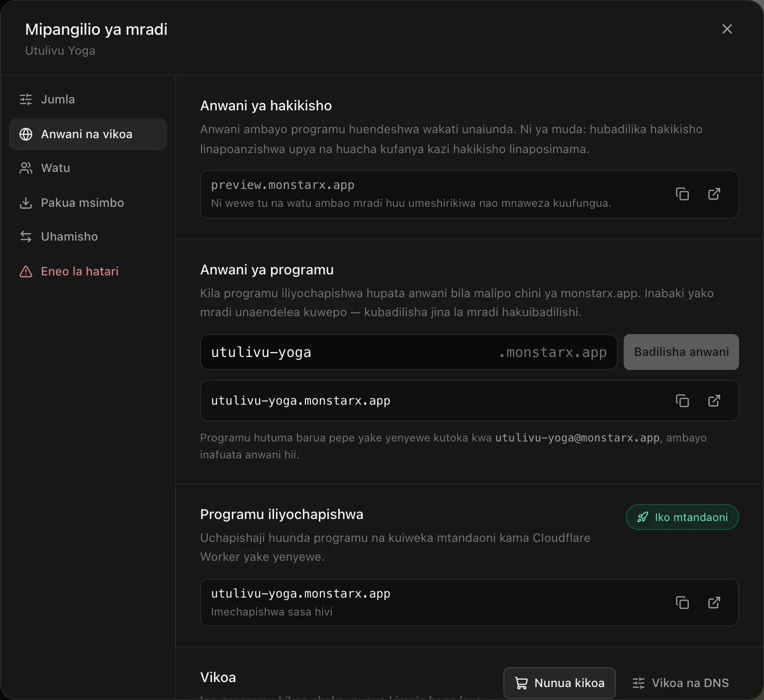The width and height of the screenshot is (764, 700).
Task: Edit the utulivu-yoga subdomain field
Action: [408, 352]
